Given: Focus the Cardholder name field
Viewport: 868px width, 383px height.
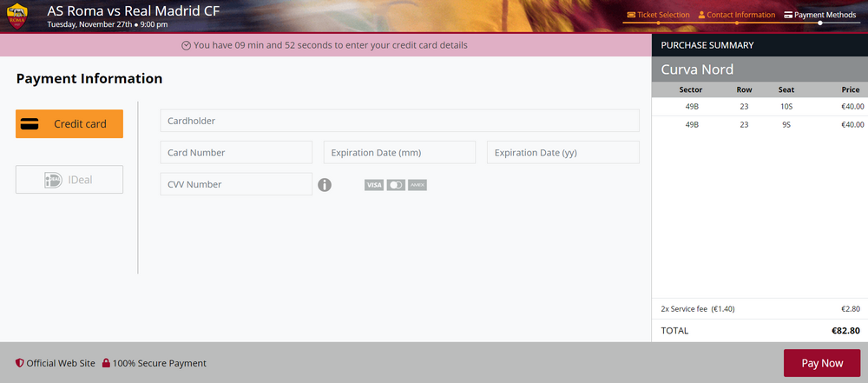Looking at the screenshot, I should [399, 120].
